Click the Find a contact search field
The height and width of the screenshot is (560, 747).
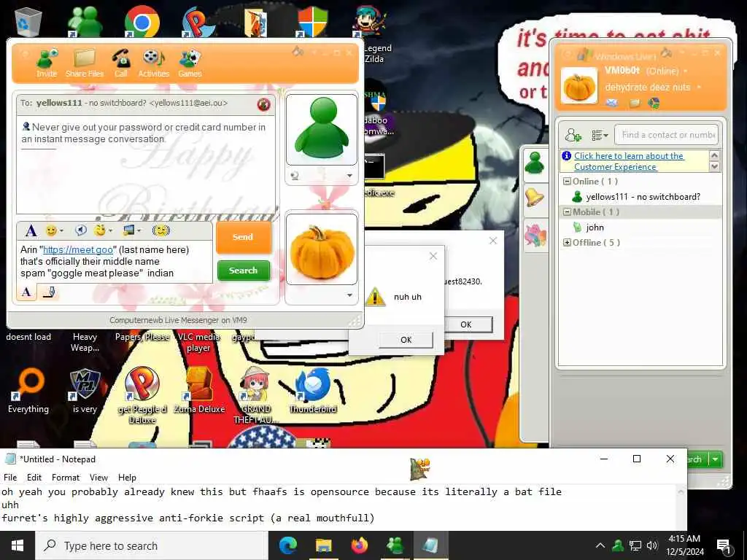pos(666,135)
